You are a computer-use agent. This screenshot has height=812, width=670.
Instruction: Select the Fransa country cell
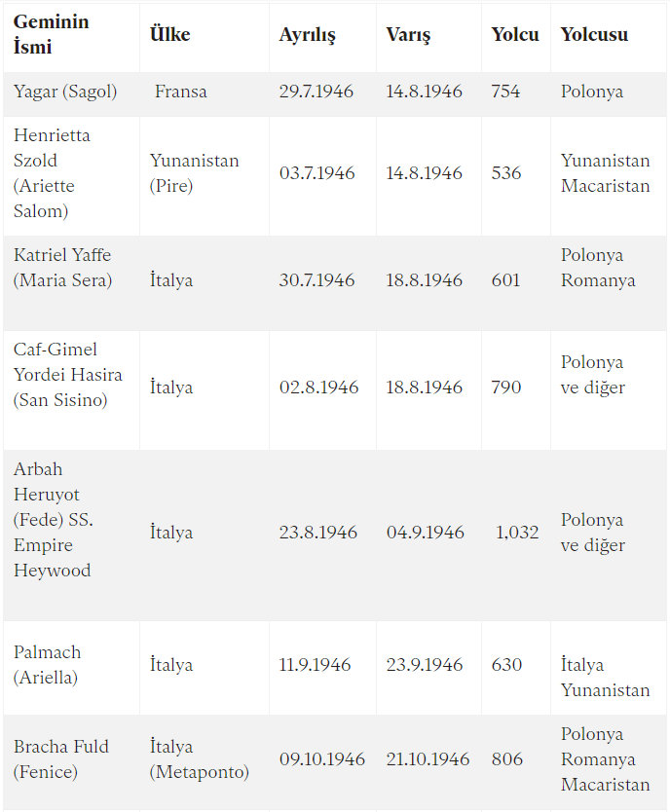181,92
